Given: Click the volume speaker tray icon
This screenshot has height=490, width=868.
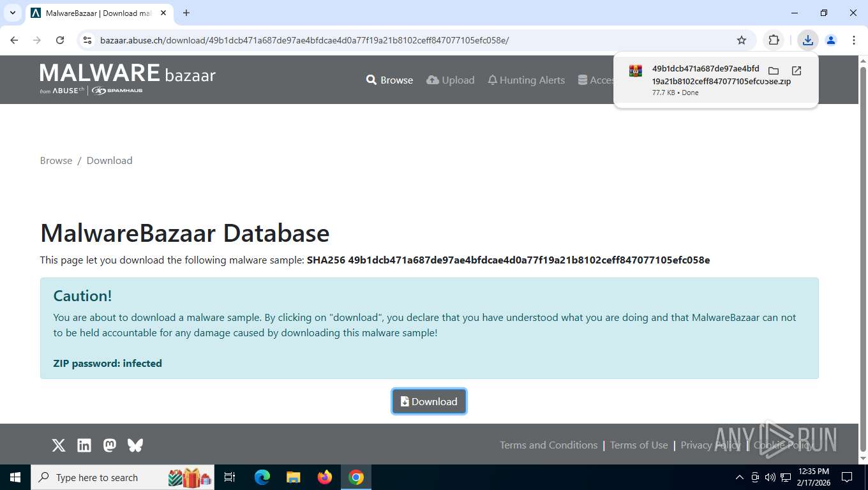Looking at the screenshot, I should (x=770, y=477).
